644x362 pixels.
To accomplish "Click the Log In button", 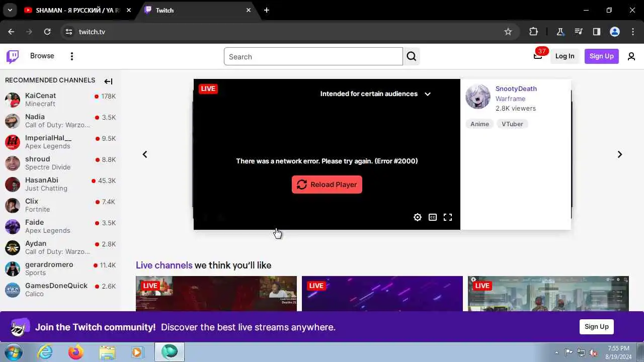I will (565, 56).
